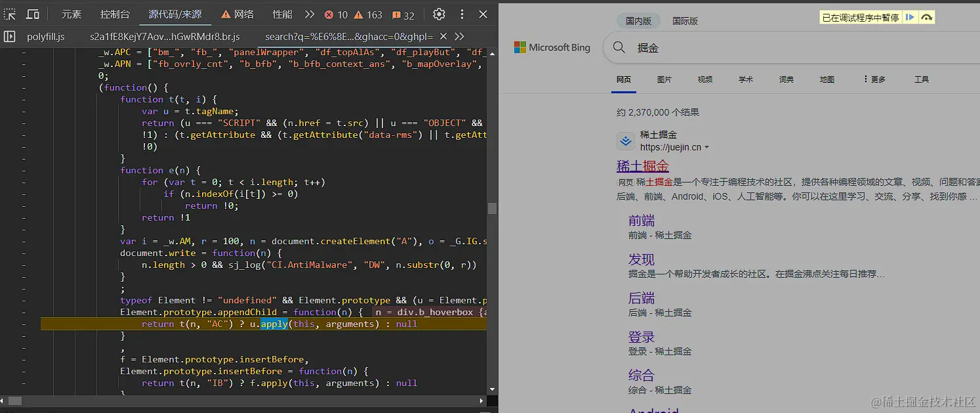980x413 pixels.
Task: Switch to the 视频 search tab
Action: [x=704, y=79]
